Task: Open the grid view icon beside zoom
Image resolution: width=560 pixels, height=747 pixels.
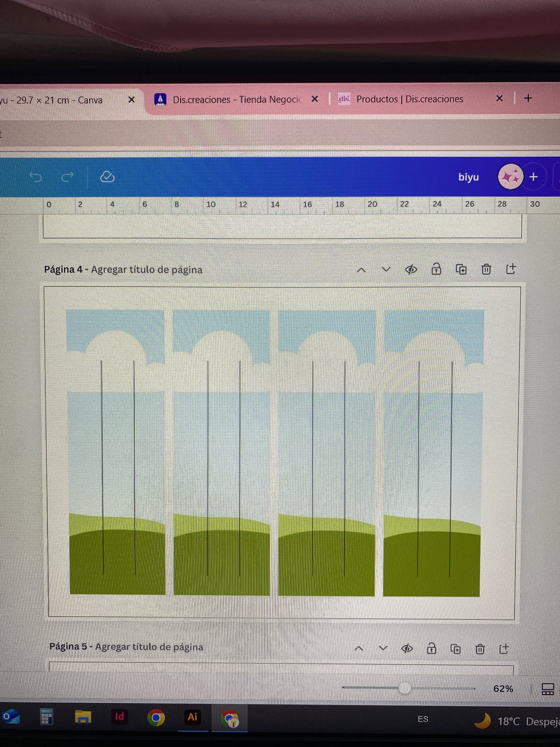Action: pos(547,689)
